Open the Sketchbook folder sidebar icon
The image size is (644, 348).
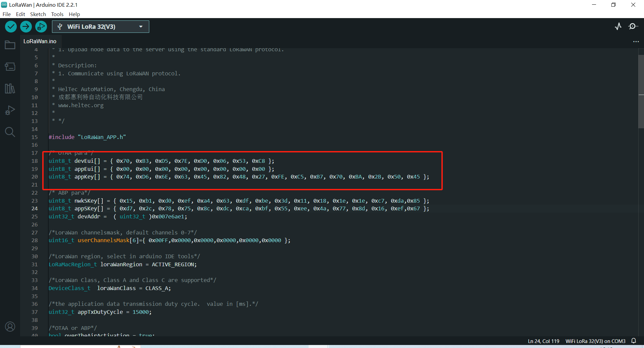coord(10,45)
